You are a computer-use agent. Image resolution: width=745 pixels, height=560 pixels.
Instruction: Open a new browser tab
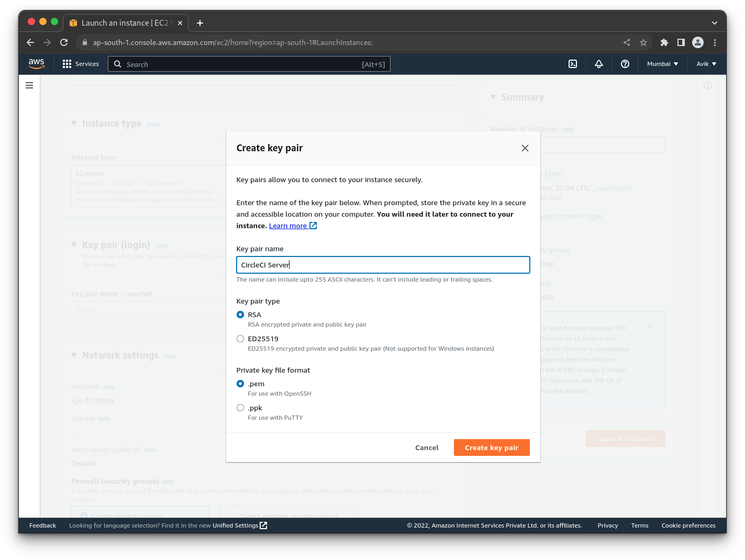click(199, 23)
